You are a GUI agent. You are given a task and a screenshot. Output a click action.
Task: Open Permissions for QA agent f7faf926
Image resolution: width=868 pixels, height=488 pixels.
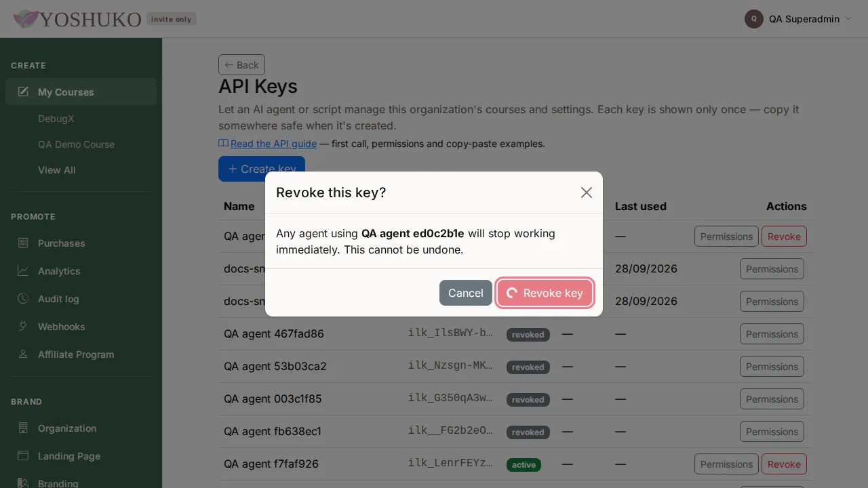click(x=726, y=464)
